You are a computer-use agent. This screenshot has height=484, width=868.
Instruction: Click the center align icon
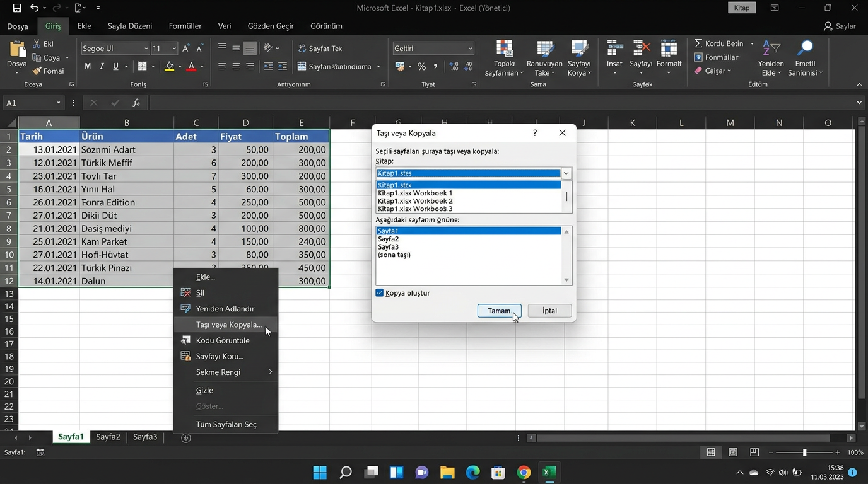tap(236, 66)
